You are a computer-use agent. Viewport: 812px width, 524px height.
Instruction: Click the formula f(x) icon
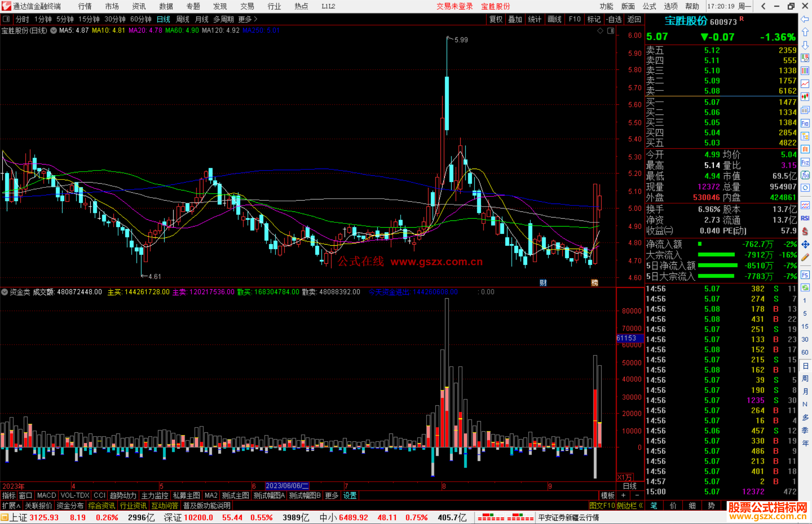point(805,175)
